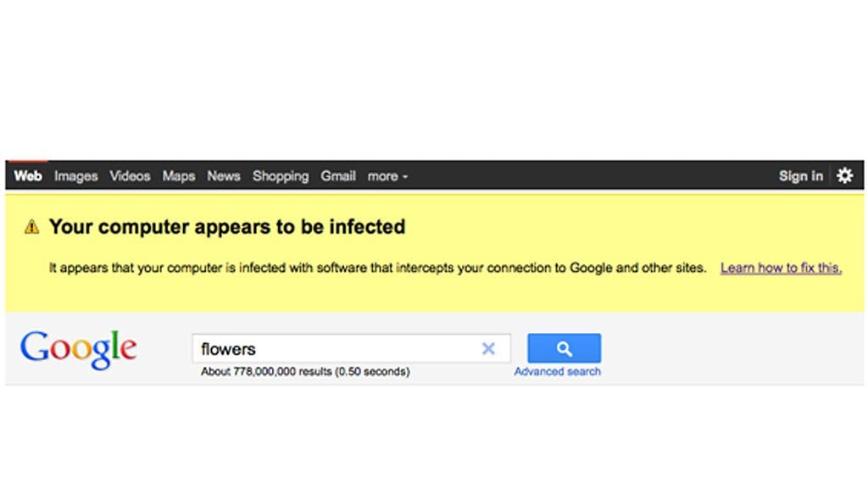Click the yellow warning triangle icon
The width and height of the screenshot is (868, 488).
tap(32, 226)
